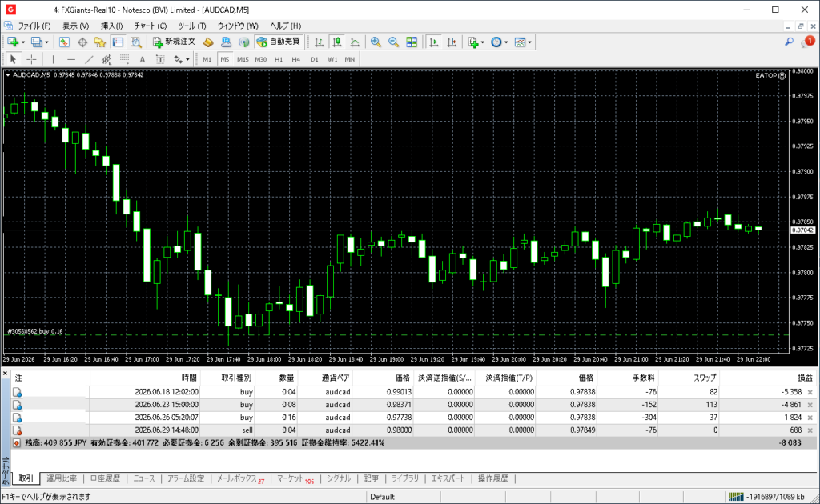The height and width of the screenshot is (504, 820).
Task: Click the zoom in magnifier icon
Action: (x=376, y=42)
